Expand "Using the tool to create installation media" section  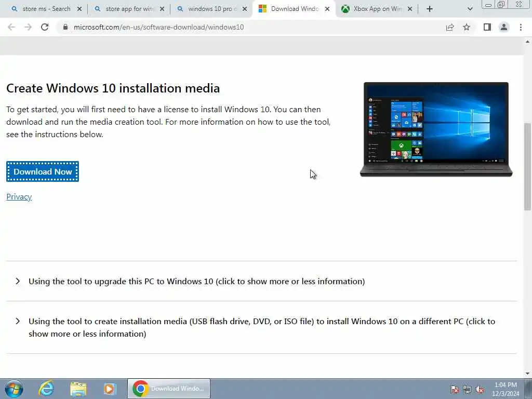tap(261, 327)
